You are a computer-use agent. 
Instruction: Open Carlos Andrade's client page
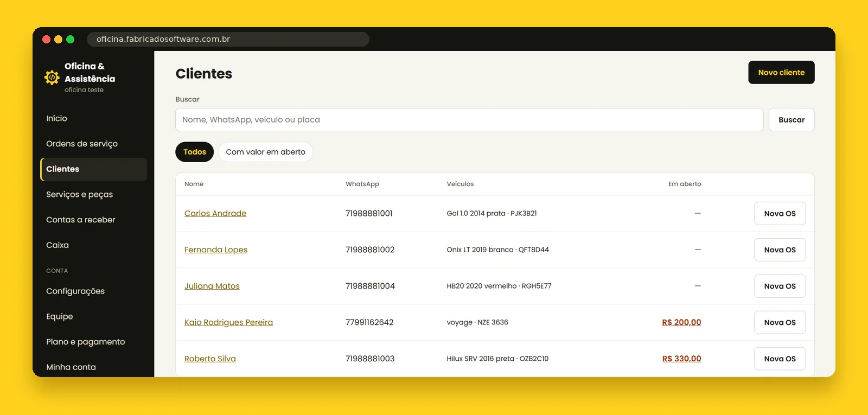(x=215, y=213)
